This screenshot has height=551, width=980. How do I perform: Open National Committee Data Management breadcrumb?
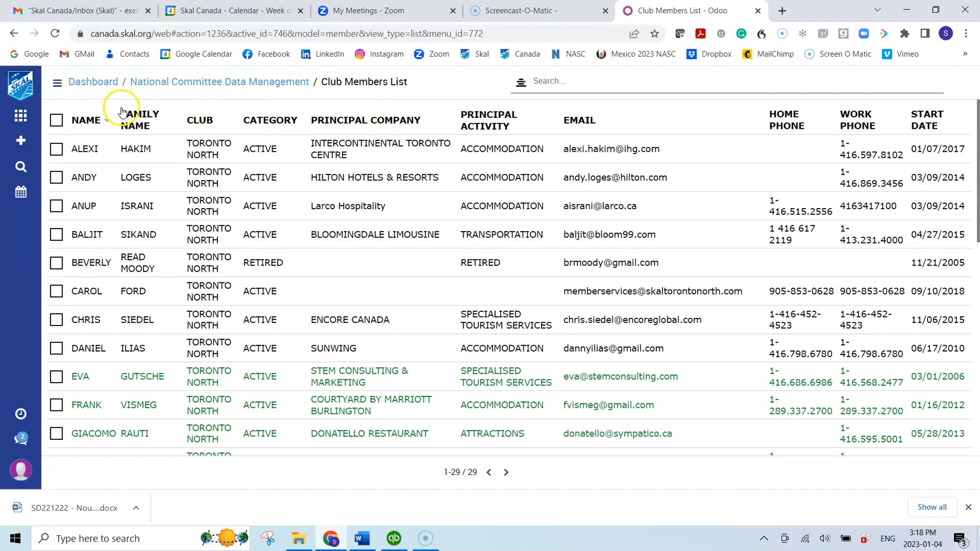click(220, 82)
